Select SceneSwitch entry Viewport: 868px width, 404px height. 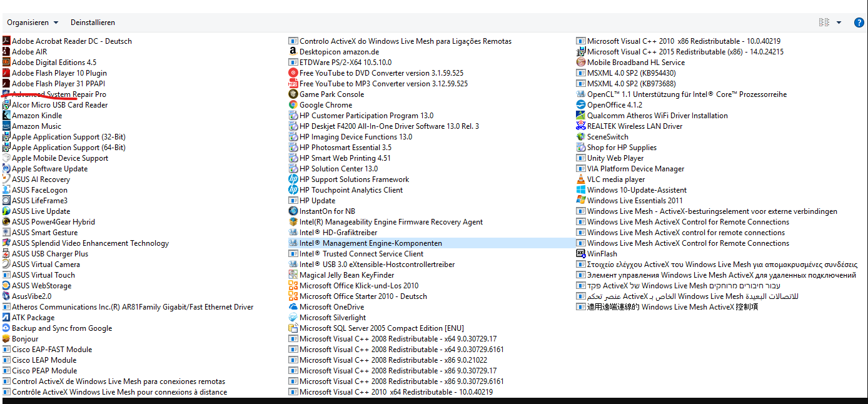(x=603, y=137)
